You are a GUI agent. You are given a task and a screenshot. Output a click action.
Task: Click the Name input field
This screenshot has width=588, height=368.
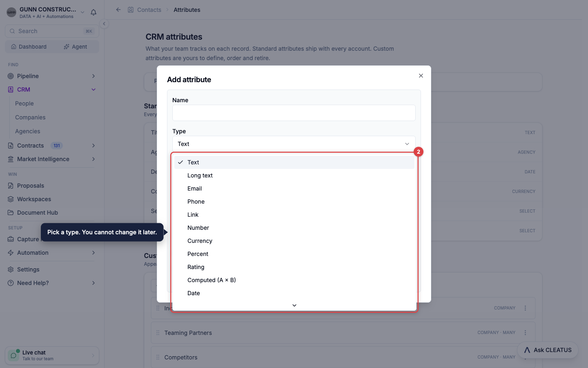point(294,113)
